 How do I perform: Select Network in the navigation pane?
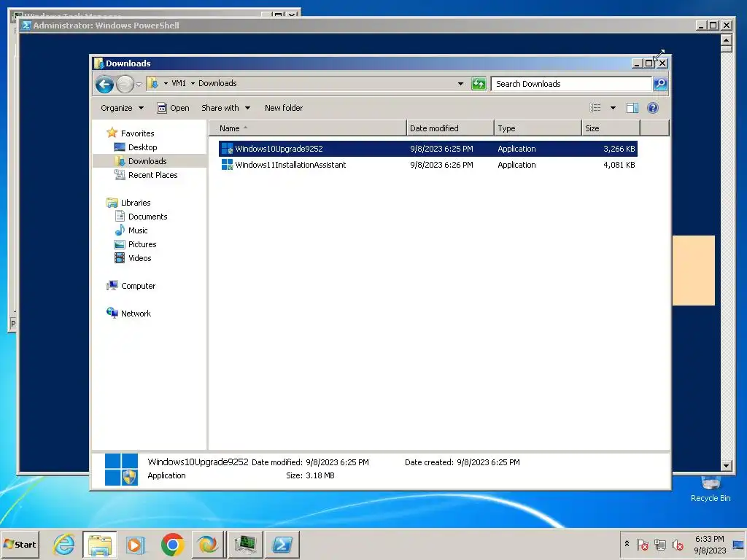point(128,314)
